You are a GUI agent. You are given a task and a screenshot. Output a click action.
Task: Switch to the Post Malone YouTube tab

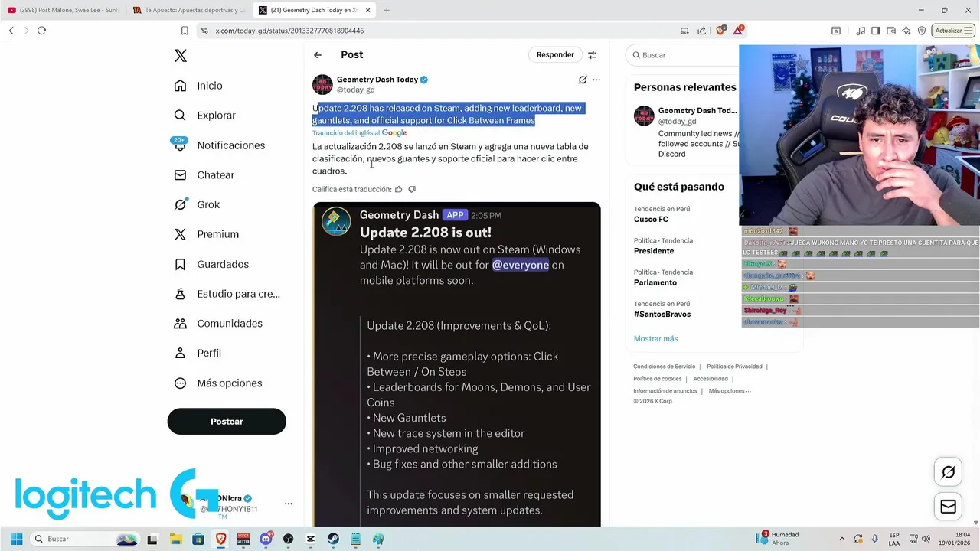point(63,10)
